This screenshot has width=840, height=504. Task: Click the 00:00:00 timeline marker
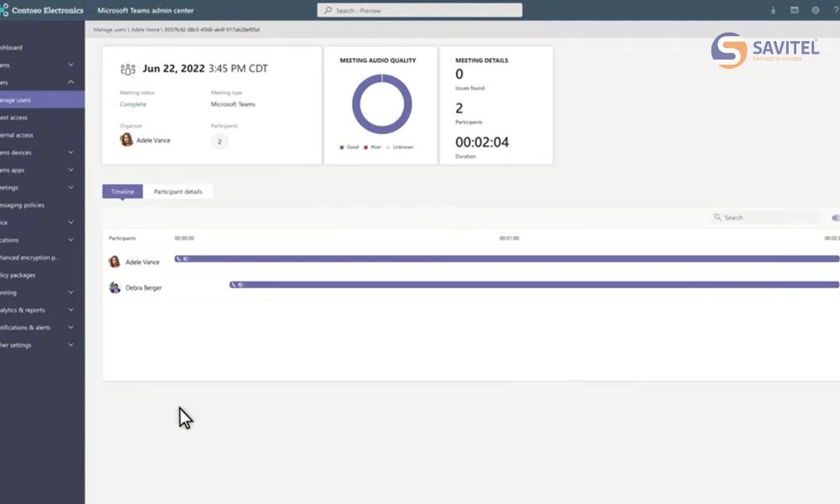pyautogui.click(x=184, y=239)
